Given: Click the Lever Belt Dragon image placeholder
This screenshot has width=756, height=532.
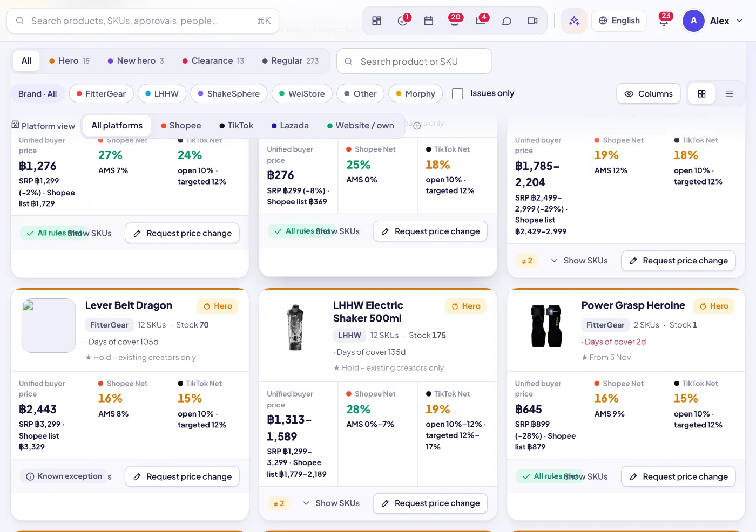Looking at the screenshot, I should tap(49, 326).
